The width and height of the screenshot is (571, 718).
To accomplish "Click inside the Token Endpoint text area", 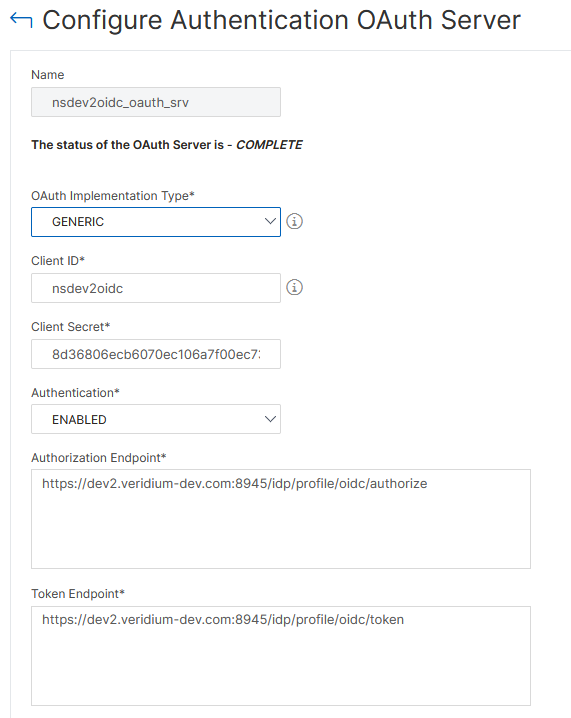I will coord(281,656).
